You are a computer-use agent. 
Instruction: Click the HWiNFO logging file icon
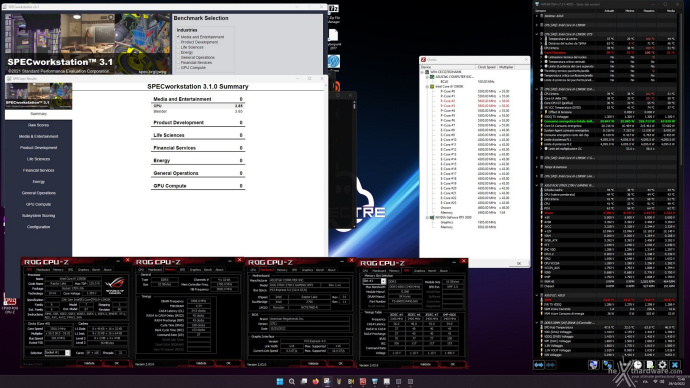click(650, 365)
